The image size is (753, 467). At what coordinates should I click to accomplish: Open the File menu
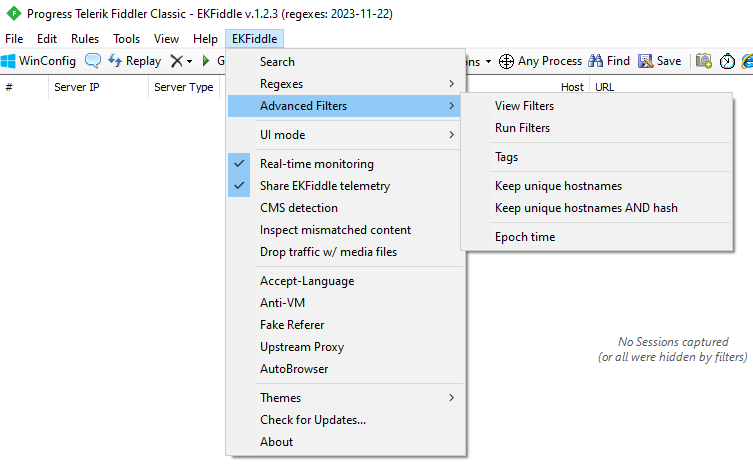click(14, 39)
